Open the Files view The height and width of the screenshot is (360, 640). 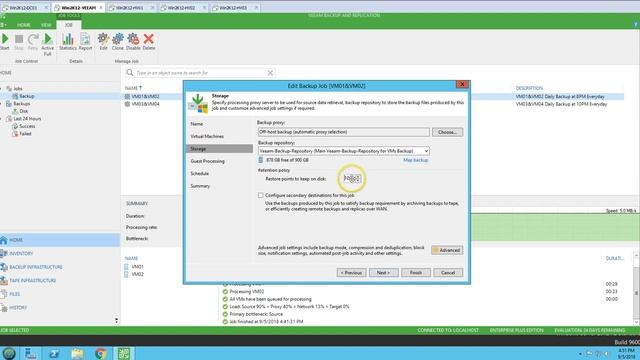click(x=60, y=294)
